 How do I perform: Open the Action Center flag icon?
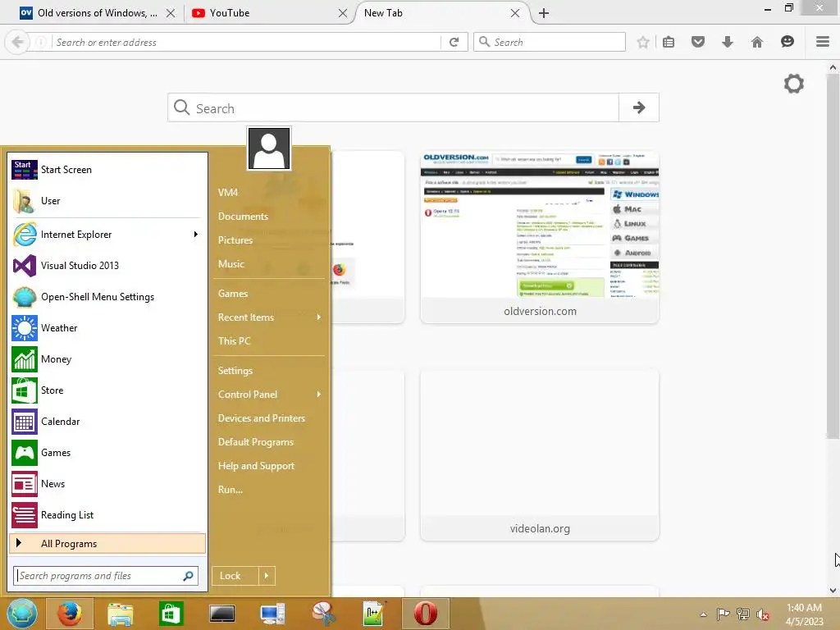point(723,614)
